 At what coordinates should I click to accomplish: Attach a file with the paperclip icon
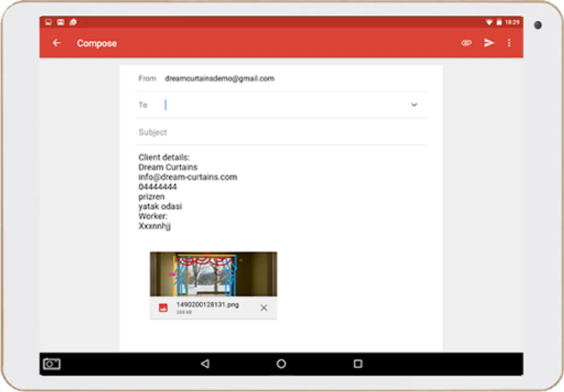click(x=466, y=43)
